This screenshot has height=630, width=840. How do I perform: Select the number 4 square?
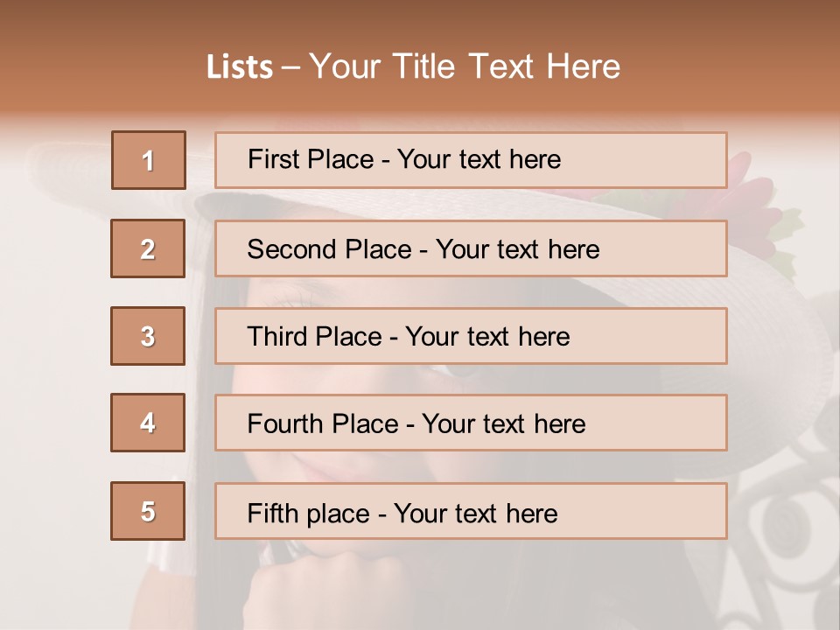click(148, 423)
